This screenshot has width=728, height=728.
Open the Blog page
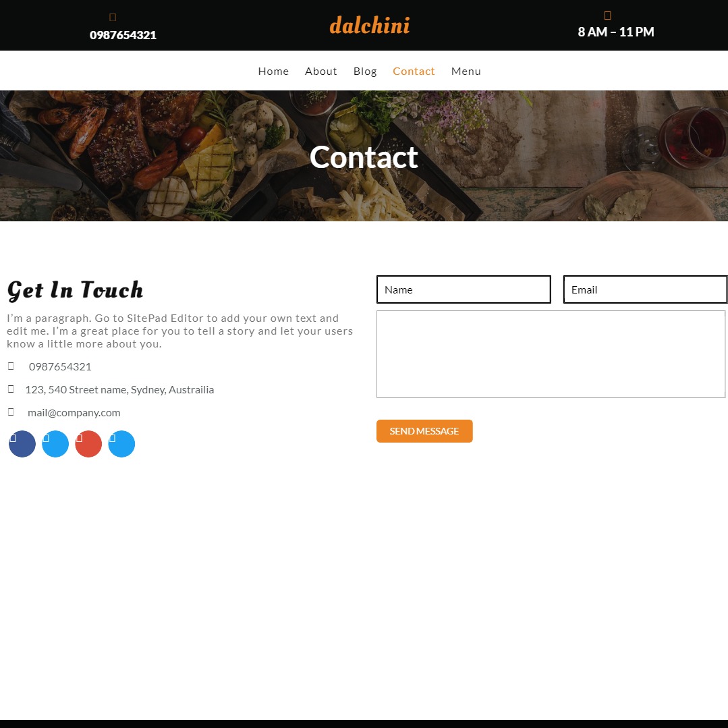point(365,71)
